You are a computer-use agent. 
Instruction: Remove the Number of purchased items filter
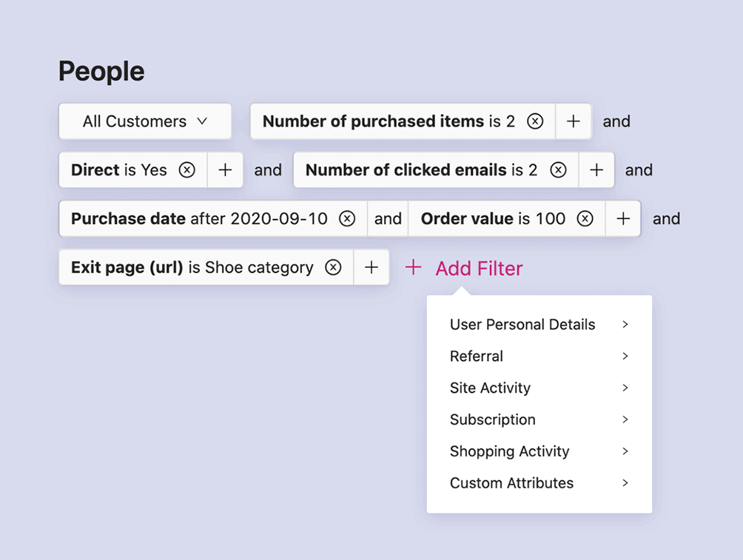[x=535, y=121]
